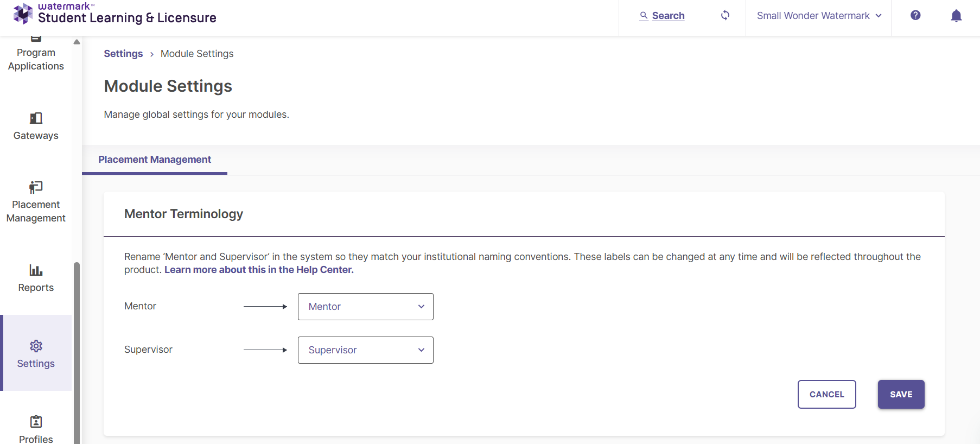Screen dimensions: 980x444
Task: Click the Profiles clipboard icon
Action: [x=36, y=421]
